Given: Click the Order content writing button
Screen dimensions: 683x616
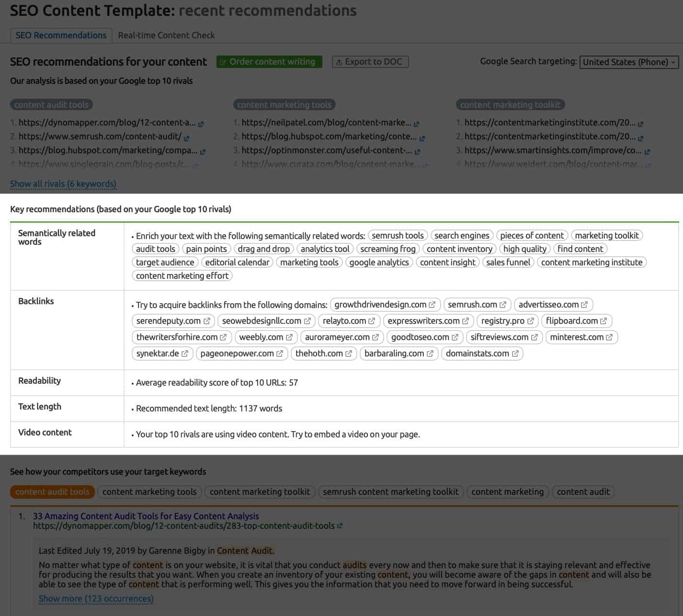Looking at the screenshot, I should [269, 62].
